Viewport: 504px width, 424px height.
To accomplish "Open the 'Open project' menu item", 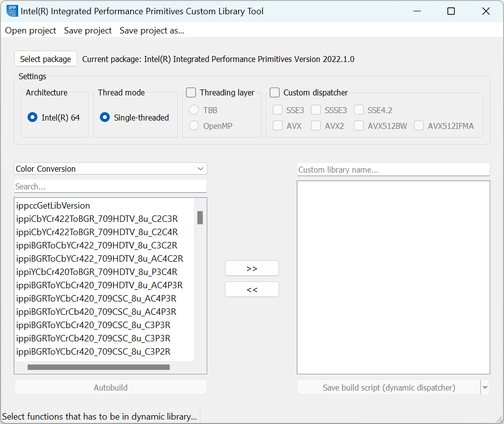I will click(31, 30).
